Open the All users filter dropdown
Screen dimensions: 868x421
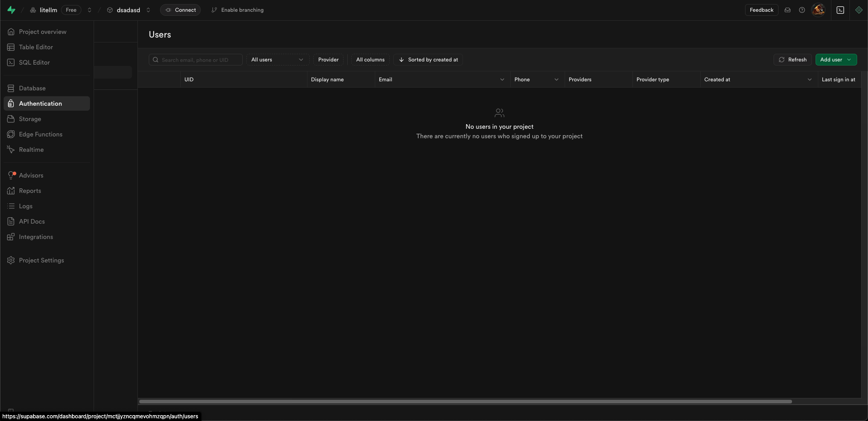tap(277, 59)
